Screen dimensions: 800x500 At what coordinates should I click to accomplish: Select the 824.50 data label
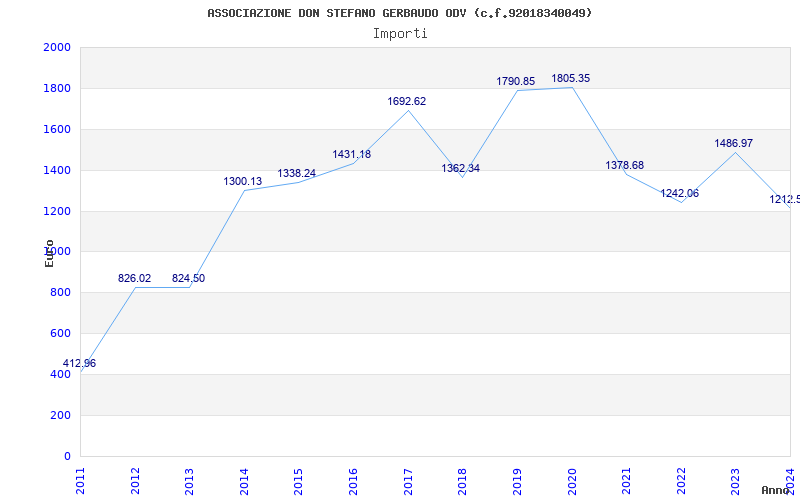188,278
